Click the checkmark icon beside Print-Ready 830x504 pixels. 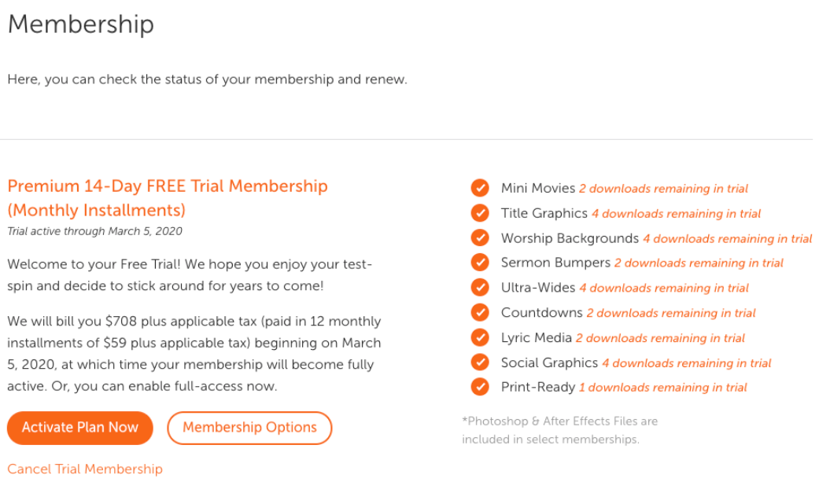pyautogui.click(x=480, y=387)
